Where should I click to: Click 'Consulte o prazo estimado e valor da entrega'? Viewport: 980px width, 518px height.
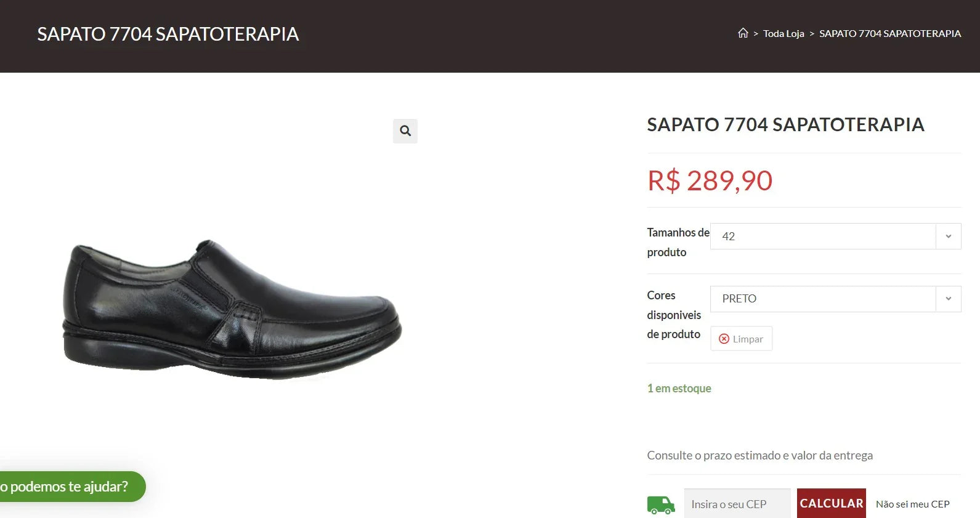pyautogui.click(x=760, y=455)
